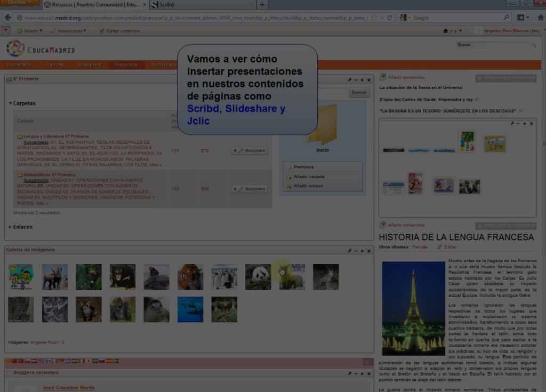546x392 pixels.
Task: Open the Firefox application menu
Action: 20,3
